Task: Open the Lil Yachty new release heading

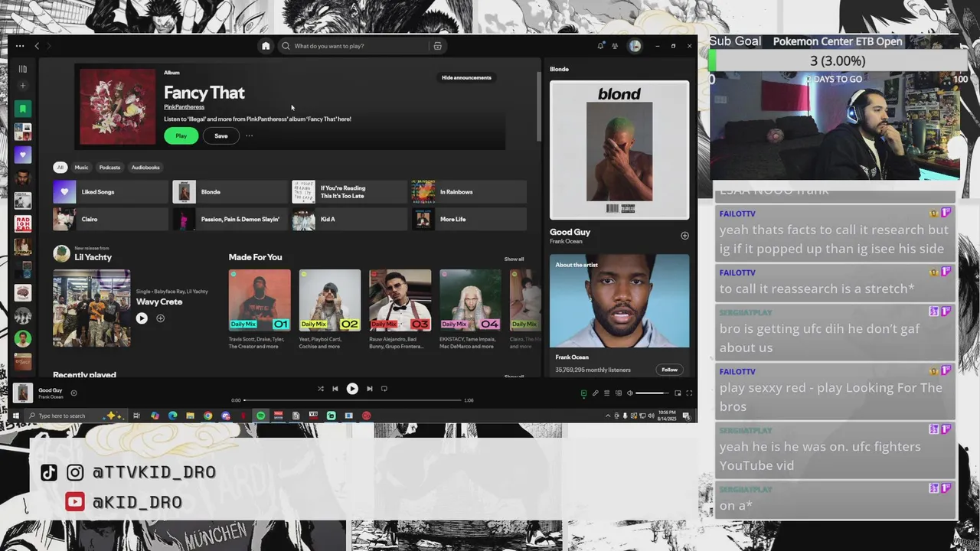Action: [x=93, y=257]
